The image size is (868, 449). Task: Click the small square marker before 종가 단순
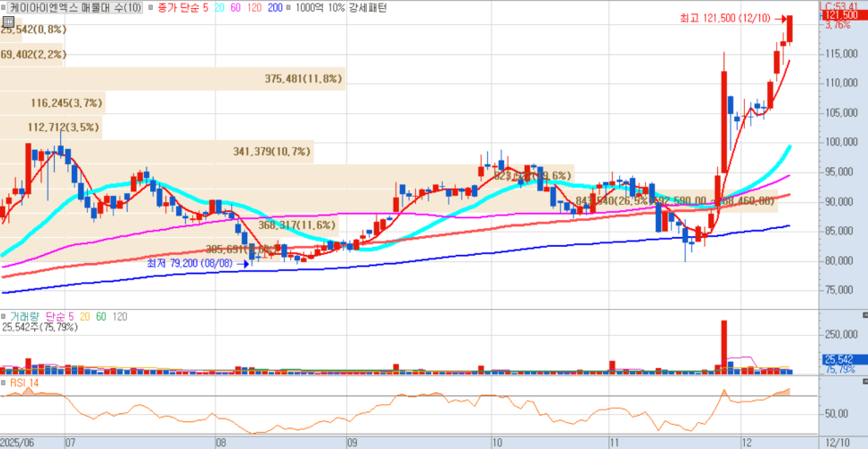tap(151, 8)
